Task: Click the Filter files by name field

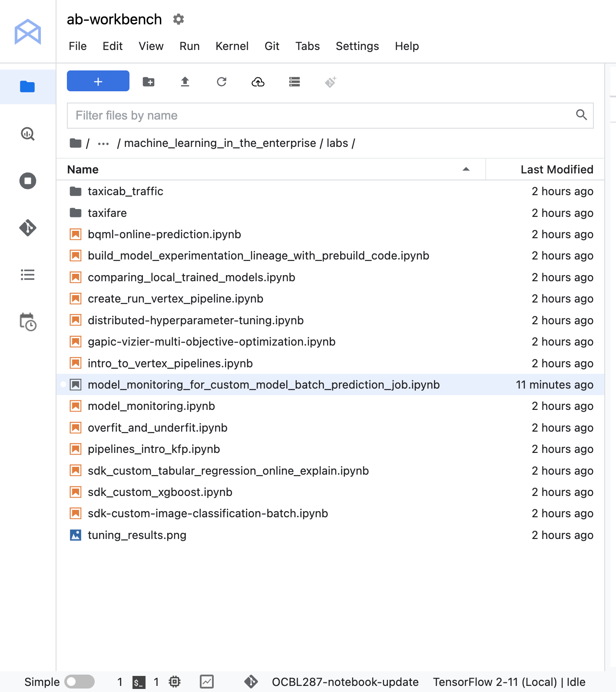Action: pos(321,116)
